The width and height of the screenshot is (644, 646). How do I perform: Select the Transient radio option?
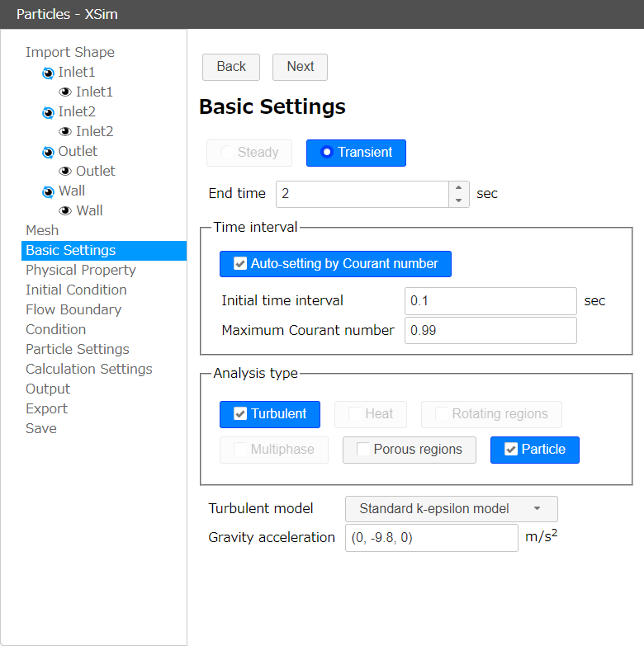(x=356, y=153)
